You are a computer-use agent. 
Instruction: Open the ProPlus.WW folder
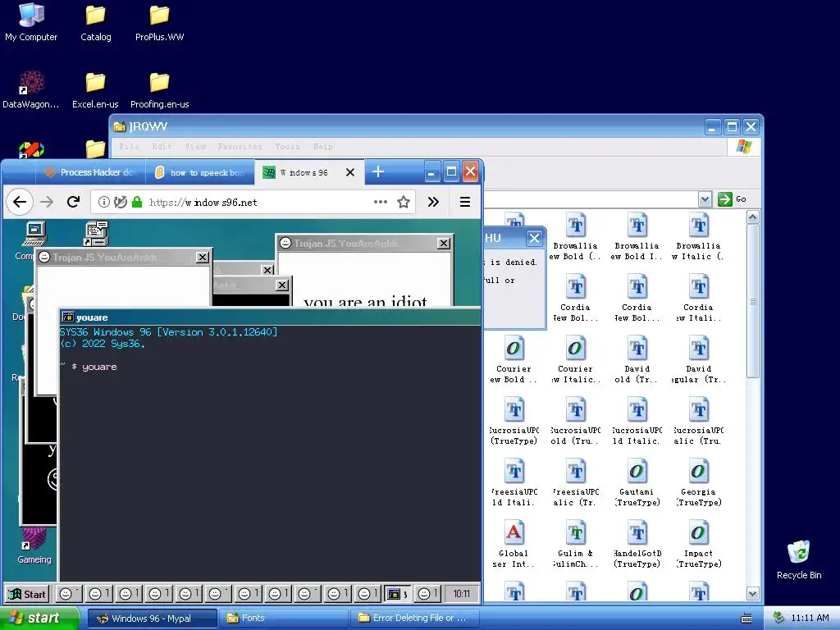tap(159, 22)
